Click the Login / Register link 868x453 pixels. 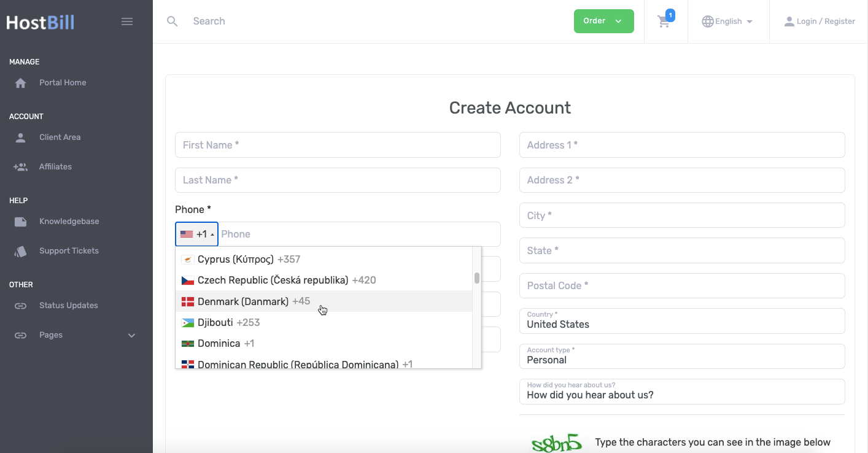click(826, 21)
